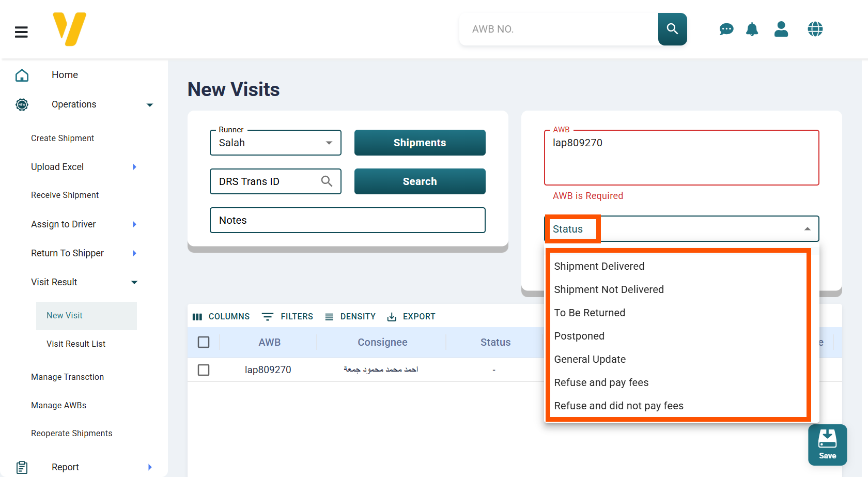Click the Save disk icon button
868x477 pixels.
[x=827, y=444]
